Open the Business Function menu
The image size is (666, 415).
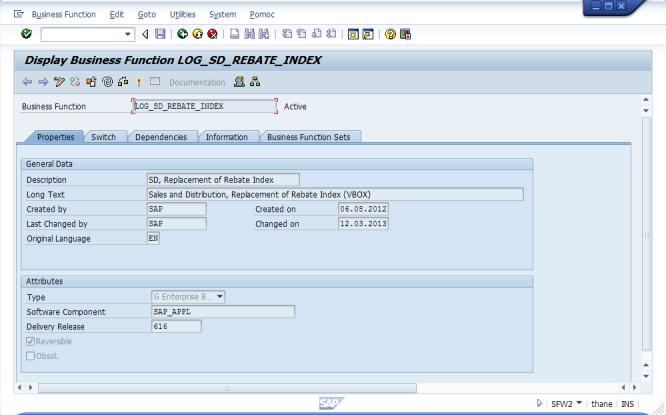tap(64, 14)
